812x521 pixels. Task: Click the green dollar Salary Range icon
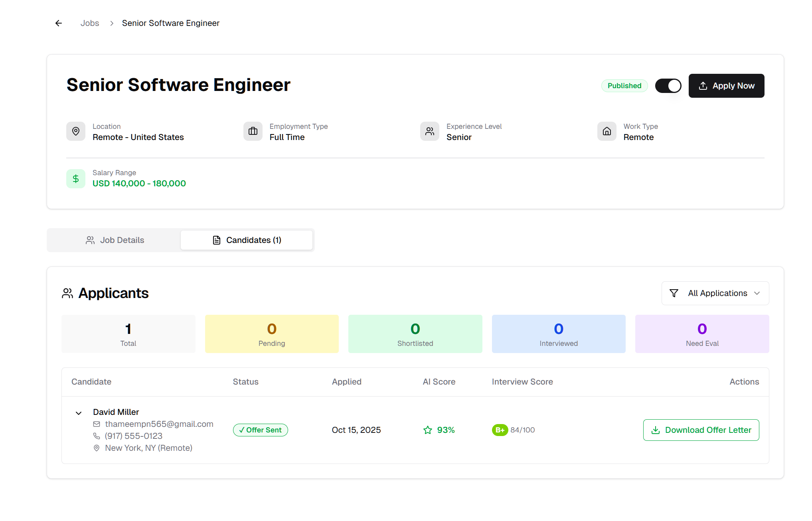click(76, 179)
